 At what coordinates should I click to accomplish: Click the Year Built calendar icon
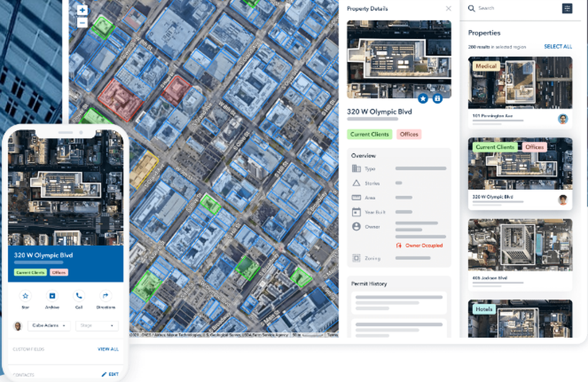click(x=356, y=212)
